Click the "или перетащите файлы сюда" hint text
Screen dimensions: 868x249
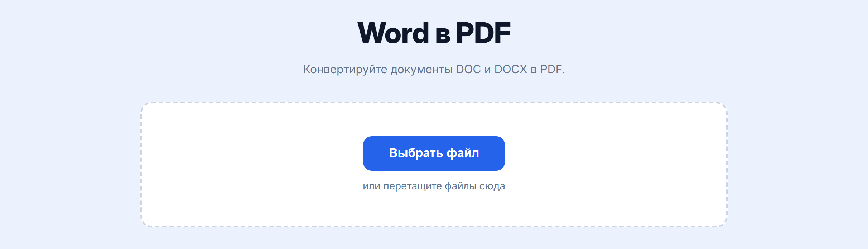(434, 186)
